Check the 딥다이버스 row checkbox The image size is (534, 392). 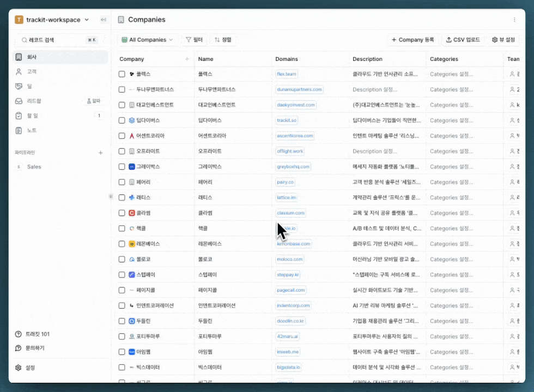tap(122, 120)
